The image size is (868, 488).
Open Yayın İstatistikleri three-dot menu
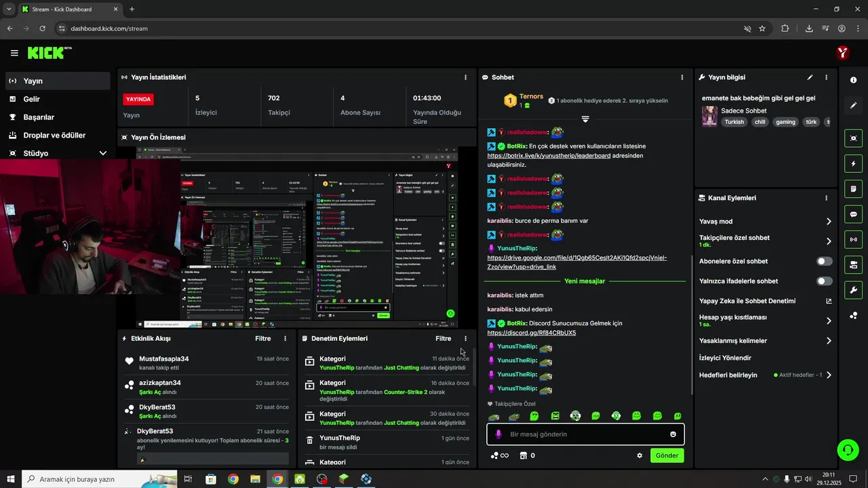pyautogui.click(x=465, y=77)
